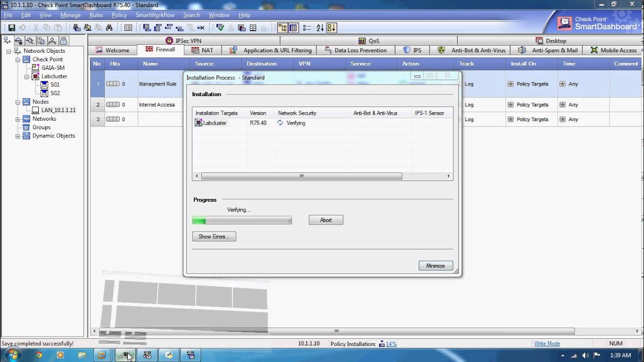Viewport: 644px width, 362px height.
Task: Click the Networks tree item label
Action: [x=44, y=119]
